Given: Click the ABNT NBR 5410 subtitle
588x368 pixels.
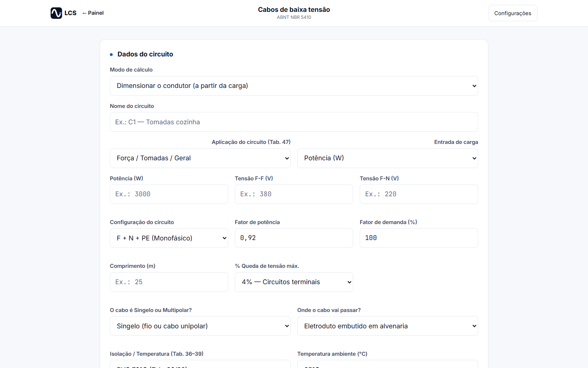Looking at the screenshot, I should [x=294, y=17].
